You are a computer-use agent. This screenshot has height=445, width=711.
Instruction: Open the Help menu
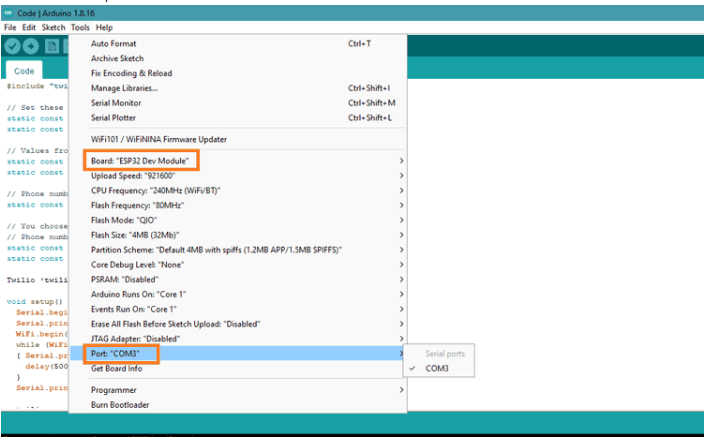click(x=104, y=27)
